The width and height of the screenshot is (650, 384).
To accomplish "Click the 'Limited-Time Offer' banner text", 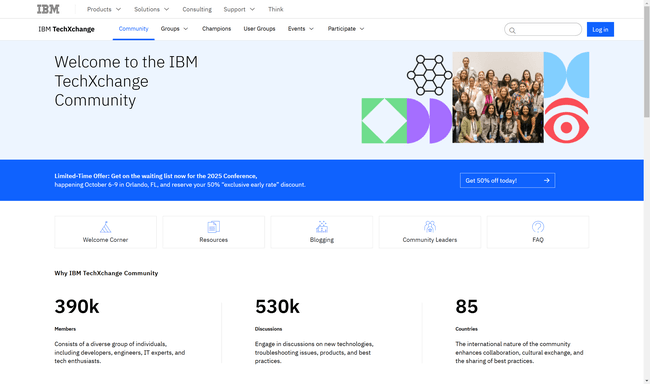I will point(180,180).
